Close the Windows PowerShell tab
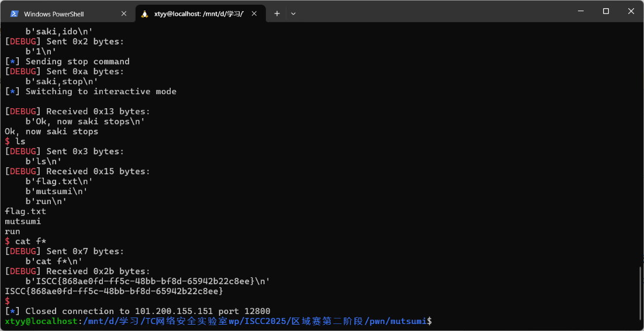The image size is (644, 331). pos(124,13)
